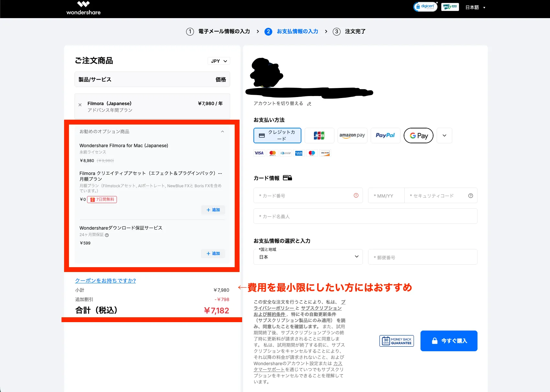This screenshot has height=392, width=550.
Task: Click security code help question mark icon
Action: (x=470, y=196)
